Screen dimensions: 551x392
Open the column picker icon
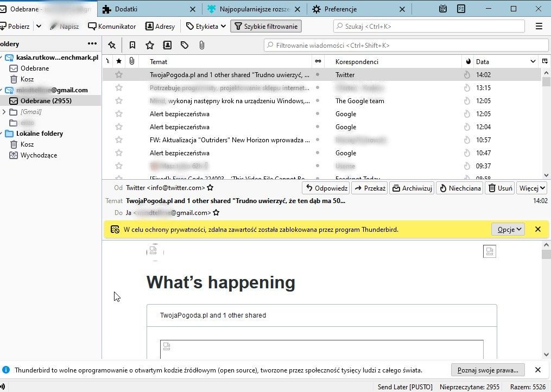(544, 61)
